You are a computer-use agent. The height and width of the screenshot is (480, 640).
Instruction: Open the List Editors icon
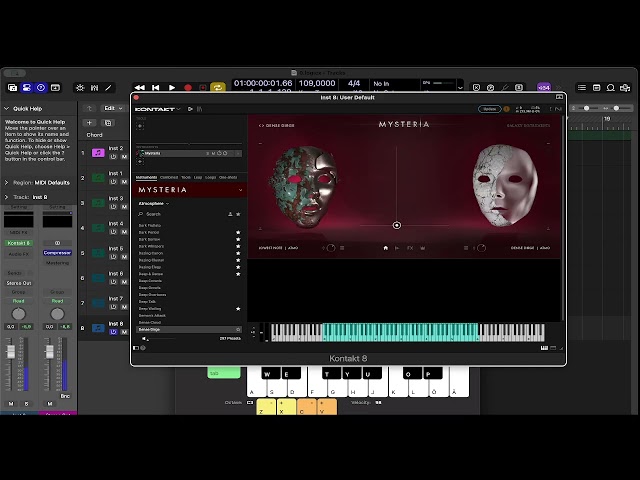click(582, 88)
